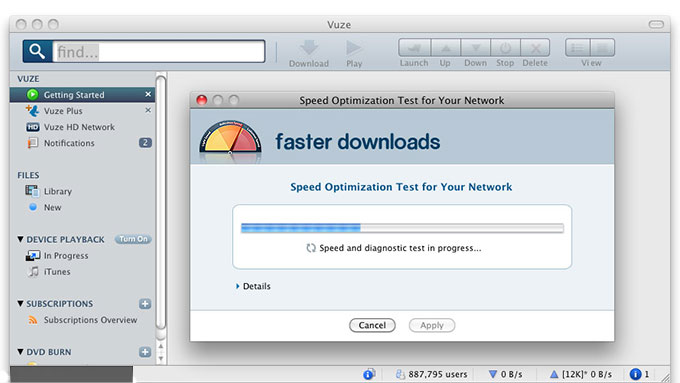The width and height of the screenshot is (680, 383).
Task: Focus the find search field
Action: (159, 52)
